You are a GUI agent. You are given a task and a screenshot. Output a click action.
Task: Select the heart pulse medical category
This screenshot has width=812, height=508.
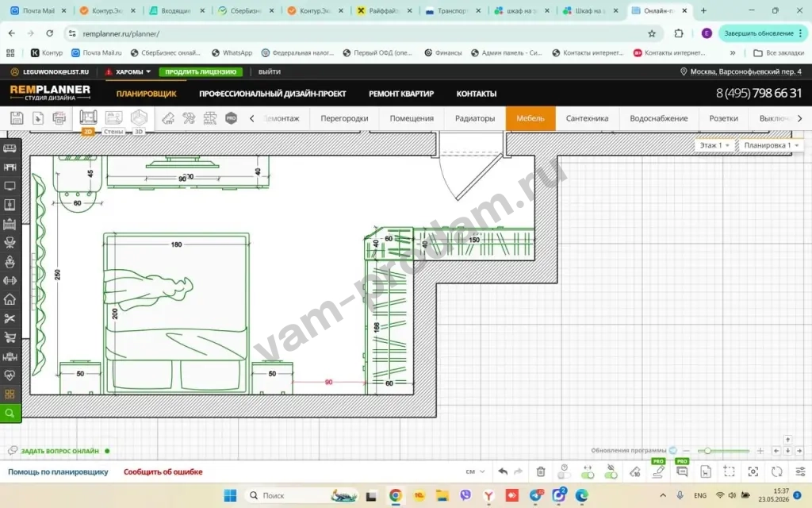pos(10,375)
